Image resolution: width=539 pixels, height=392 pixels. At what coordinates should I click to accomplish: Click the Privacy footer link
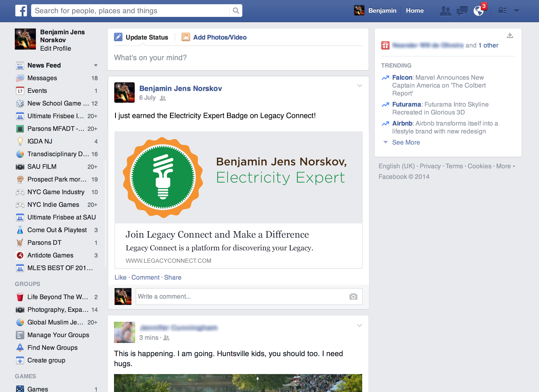pyautogui.click(x=430, y=166)
